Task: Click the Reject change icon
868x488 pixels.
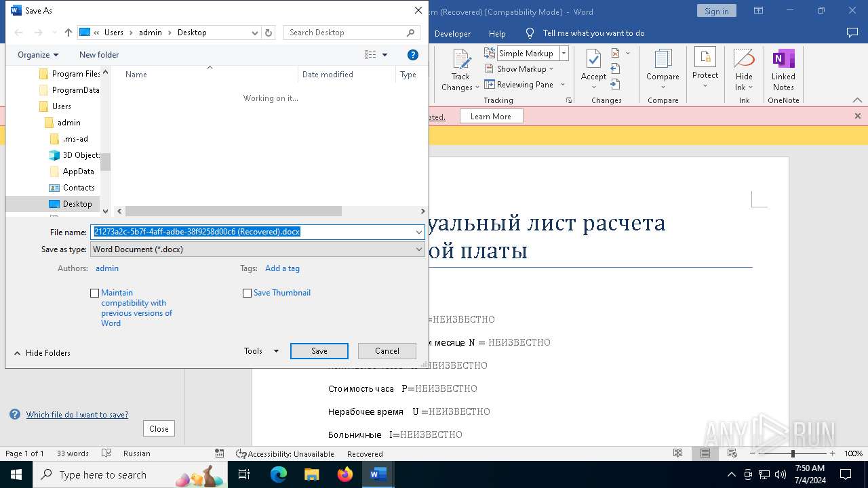Action: 616,53
